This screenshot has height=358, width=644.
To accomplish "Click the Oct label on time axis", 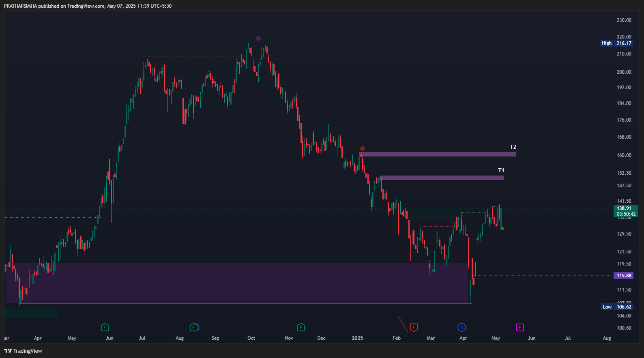I will pyautogui.click(x=251, y=338).
